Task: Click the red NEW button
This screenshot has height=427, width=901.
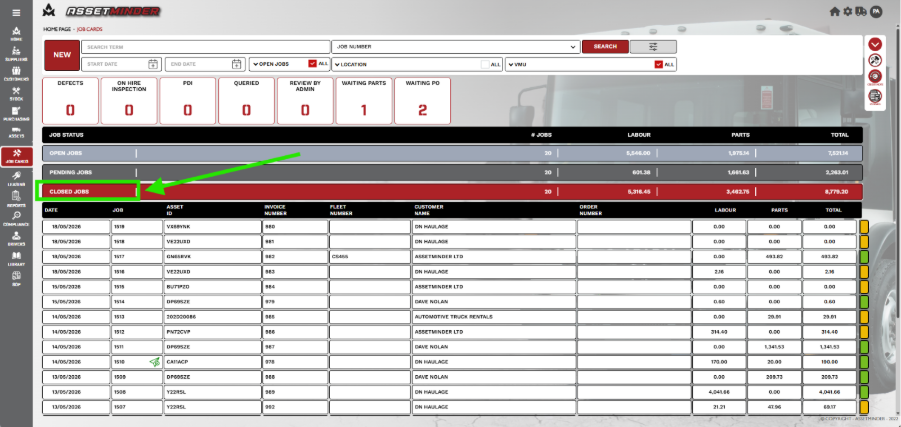Action: tap(62, 55)
